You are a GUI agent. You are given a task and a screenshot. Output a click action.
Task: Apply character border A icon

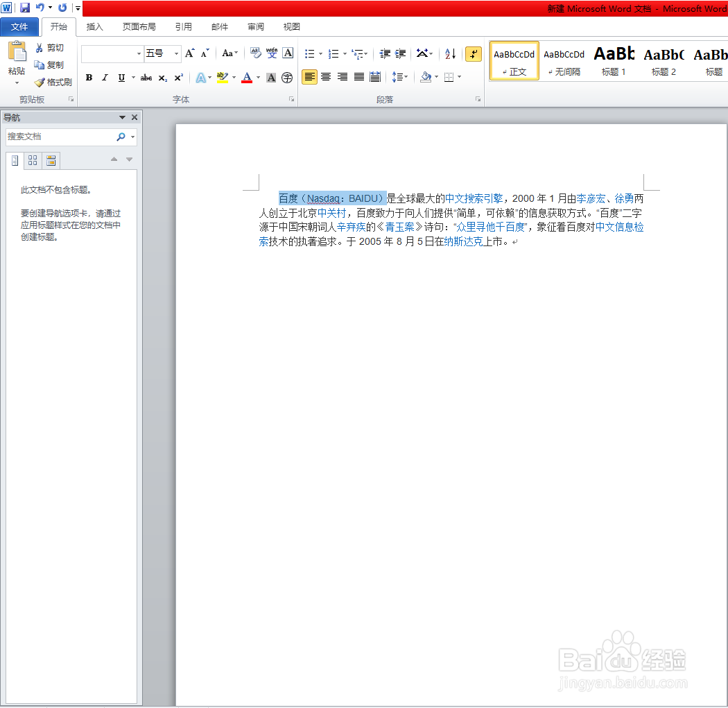(x=288, y=53)
